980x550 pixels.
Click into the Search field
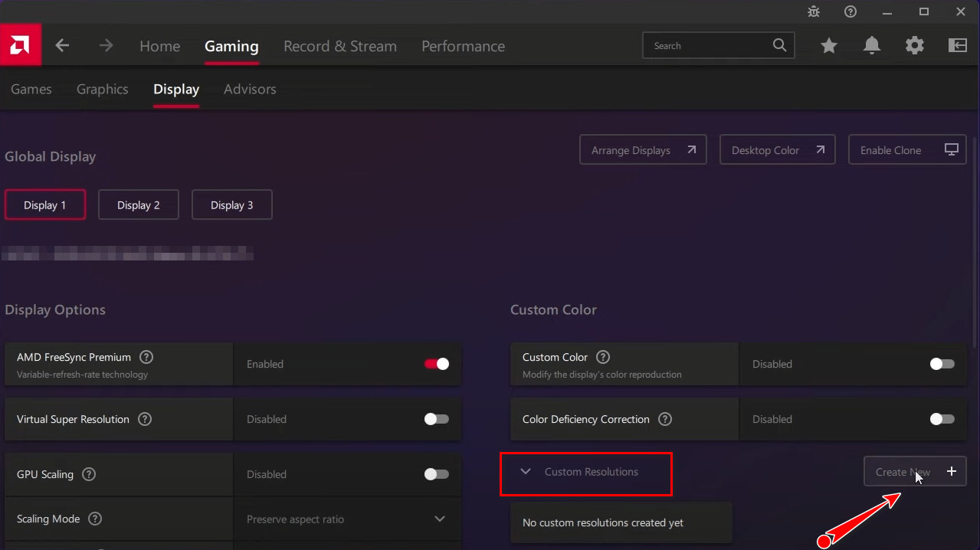(x=709, y=46)
